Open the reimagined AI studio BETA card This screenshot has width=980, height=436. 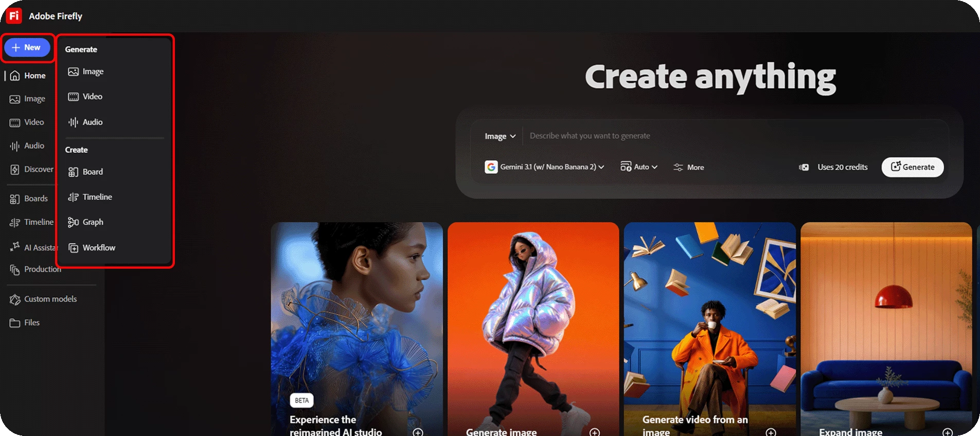click(x=357, y=329)
